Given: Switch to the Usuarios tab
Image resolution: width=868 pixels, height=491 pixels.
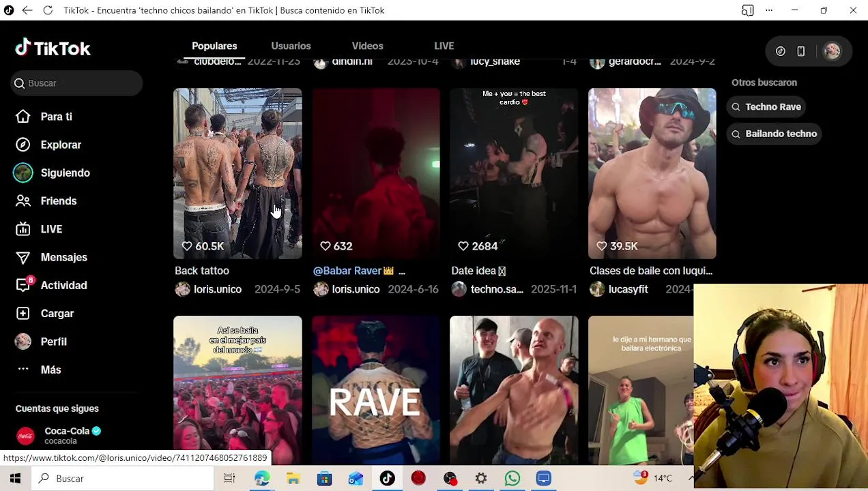Looking at the screenshot, I should tap(291, 46).
